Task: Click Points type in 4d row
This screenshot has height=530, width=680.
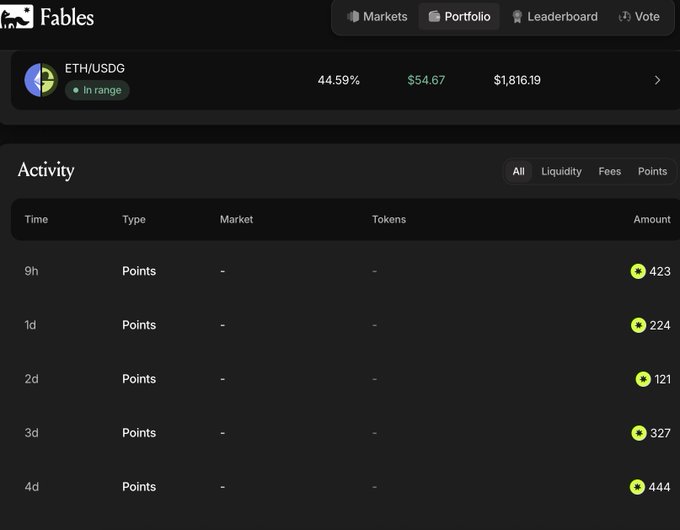Action: coord(139,487)
